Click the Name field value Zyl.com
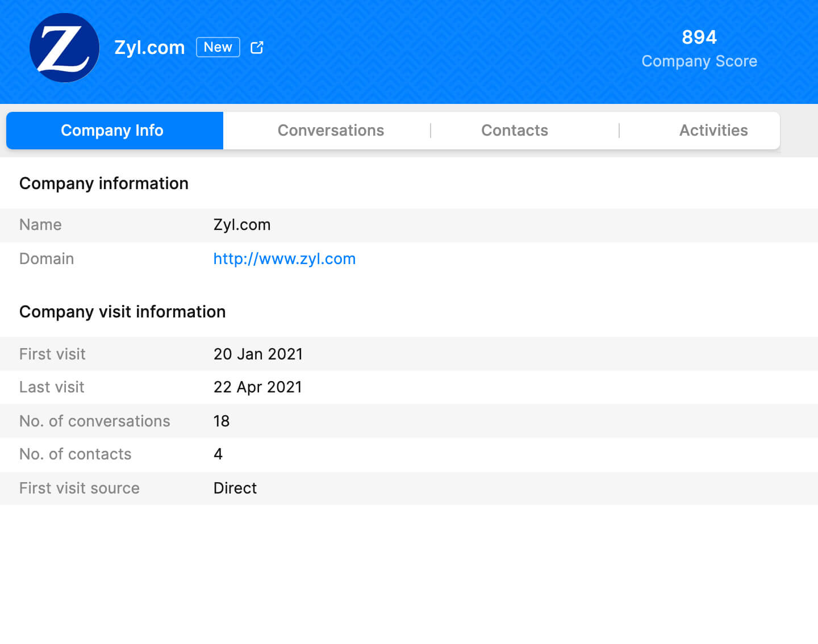The height and width of the screenshot is (644, 818). coord(241,225)
